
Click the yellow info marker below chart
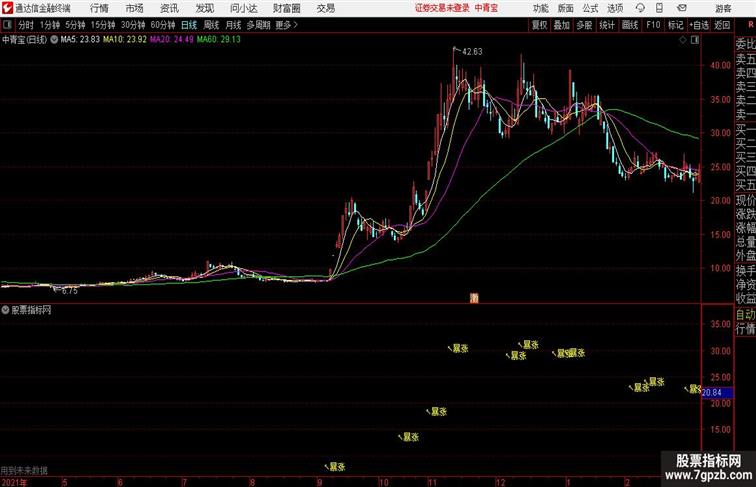tap(474, 298)
